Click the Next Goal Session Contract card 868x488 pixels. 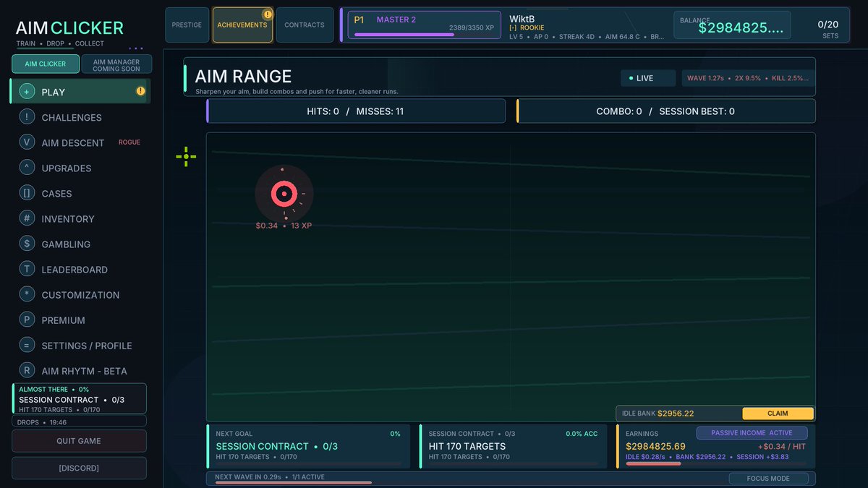tap(308, 446)
